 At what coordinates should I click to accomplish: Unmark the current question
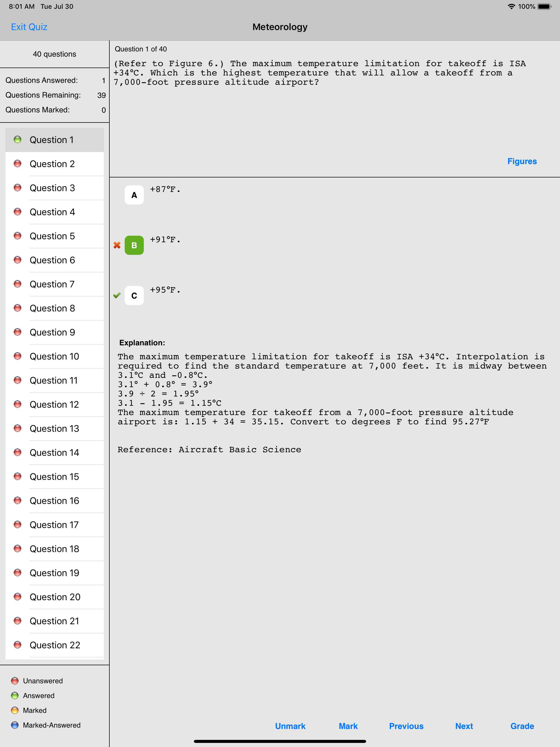(x=290, y=726)
